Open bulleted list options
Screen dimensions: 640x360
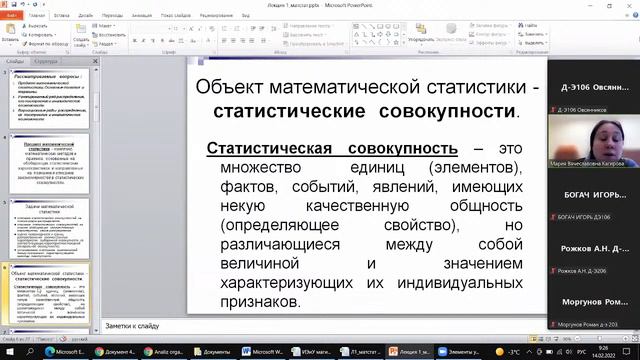point(225,29)
